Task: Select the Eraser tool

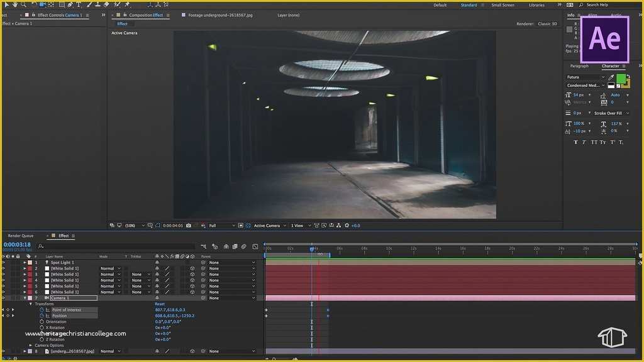Action: 106,4
